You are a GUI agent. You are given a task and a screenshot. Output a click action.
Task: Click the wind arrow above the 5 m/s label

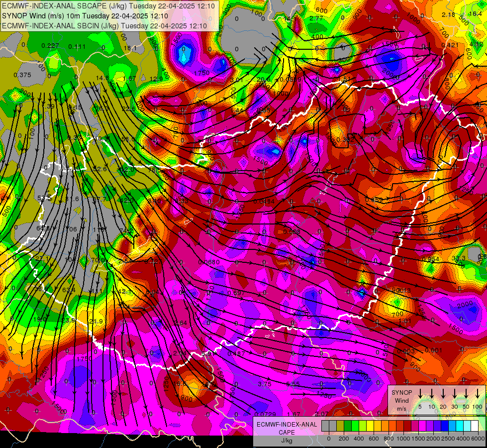(x=420, y=394)
